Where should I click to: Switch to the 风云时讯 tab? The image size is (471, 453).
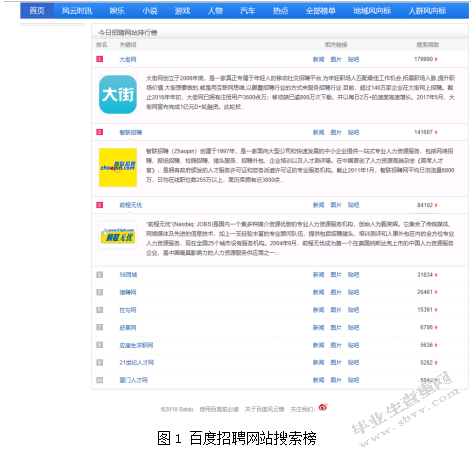click(x=77, y=11)
